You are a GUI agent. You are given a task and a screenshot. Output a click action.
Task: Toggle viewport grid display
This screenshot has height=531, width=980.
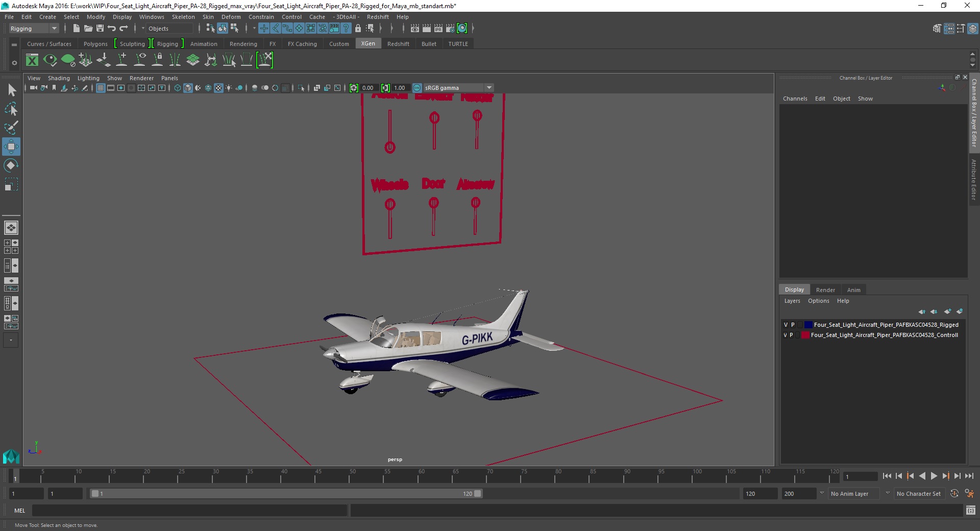pos(101,88)
